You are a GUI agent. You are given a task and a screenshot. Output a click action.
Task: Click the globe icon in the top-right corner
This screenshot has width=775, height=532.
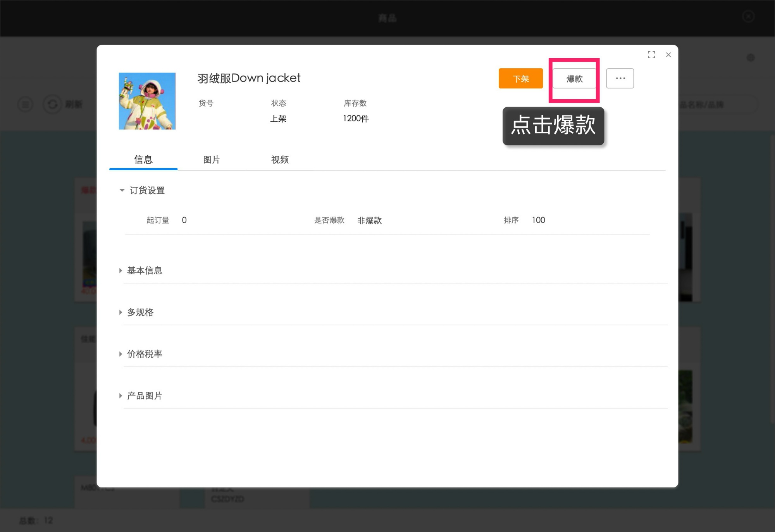point(751,57)
